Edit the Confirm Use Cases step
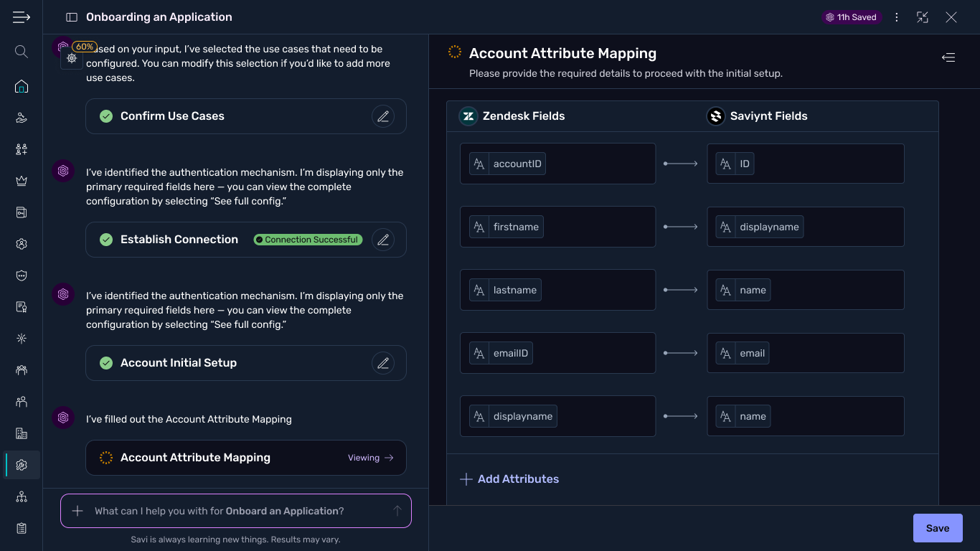This screenshot has height=551, width=980. (383, 116)
